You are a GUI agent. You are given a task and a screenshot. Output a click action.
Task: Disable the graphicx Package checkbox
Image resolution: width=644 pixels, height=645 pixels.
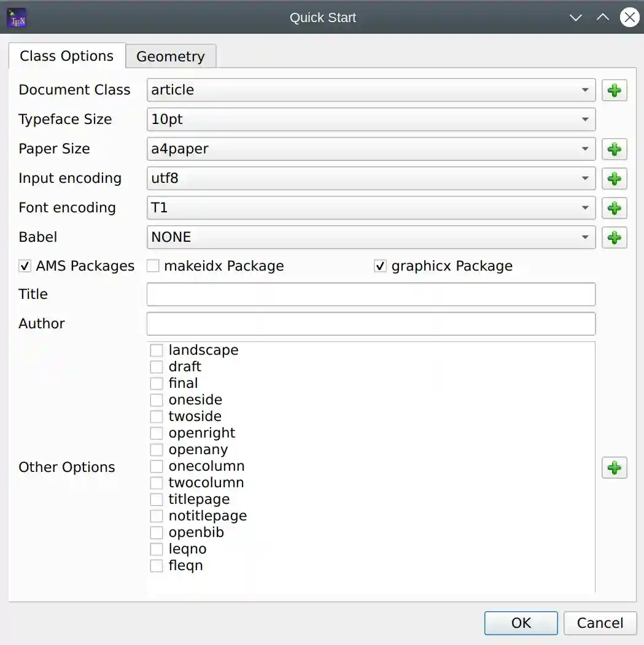coord(381,266)
